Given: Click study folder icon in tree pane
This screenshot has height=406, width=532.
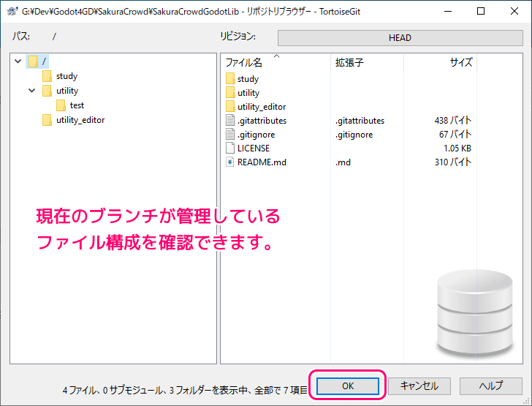Looking at the screenshot, I should [47, 76].
